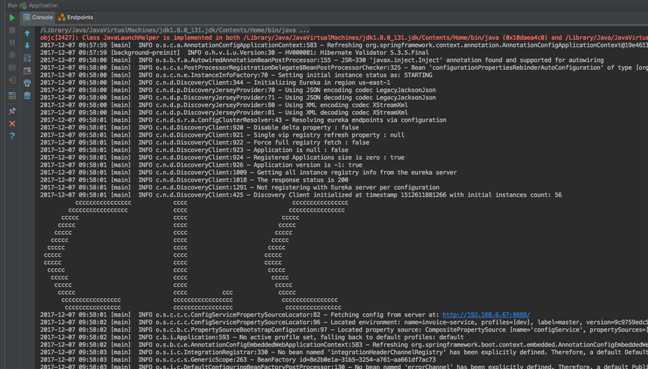Jump up the stack trace arrow
The width and height of the screenshot is (648, 369).
pyautogui.click(x=27, y=34)
